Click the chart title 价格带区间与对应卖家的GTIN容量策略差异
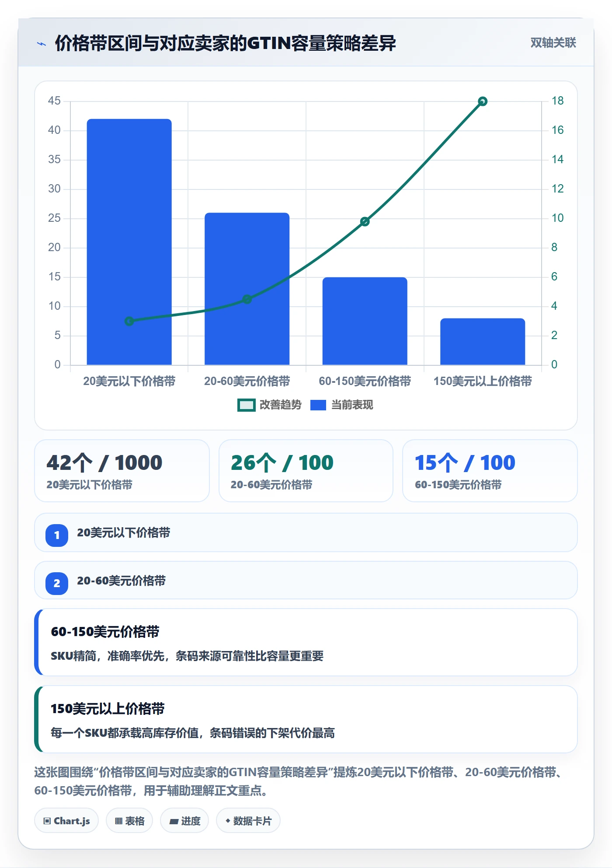Image resolution: width=612 pixels, height=868 pixels. point(226,43)
